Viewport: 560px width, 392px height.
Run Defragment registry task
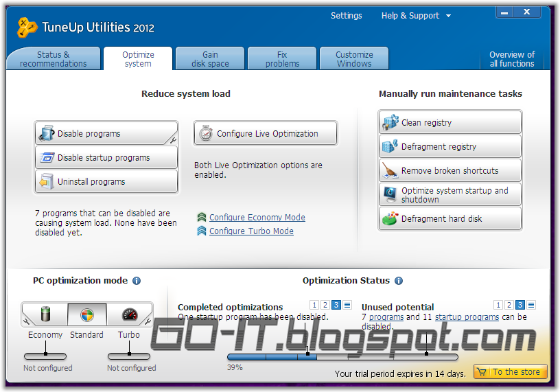tap(450, 146)
